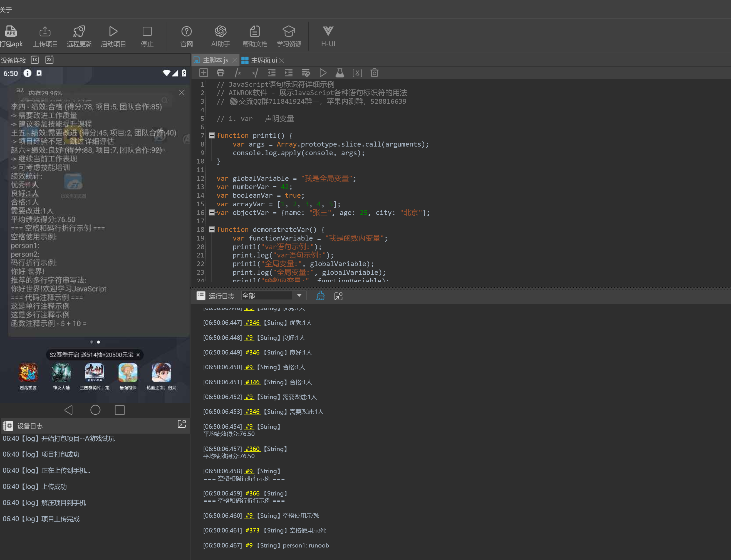Switch to the 主界面.ui tab
The width and height of the screenshot is (731, 560).
pos(263,60)
